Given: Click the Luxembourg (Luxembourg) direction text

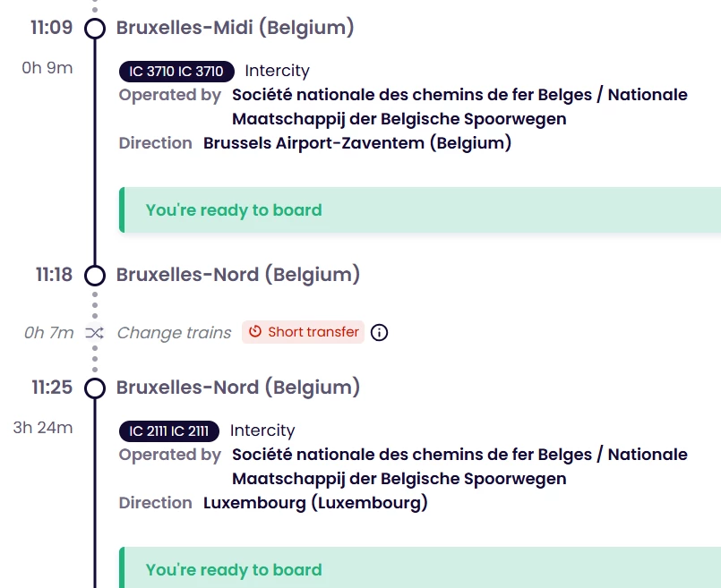Looking at the screenshot, I should pyautogui.click(x=315, y=503).
